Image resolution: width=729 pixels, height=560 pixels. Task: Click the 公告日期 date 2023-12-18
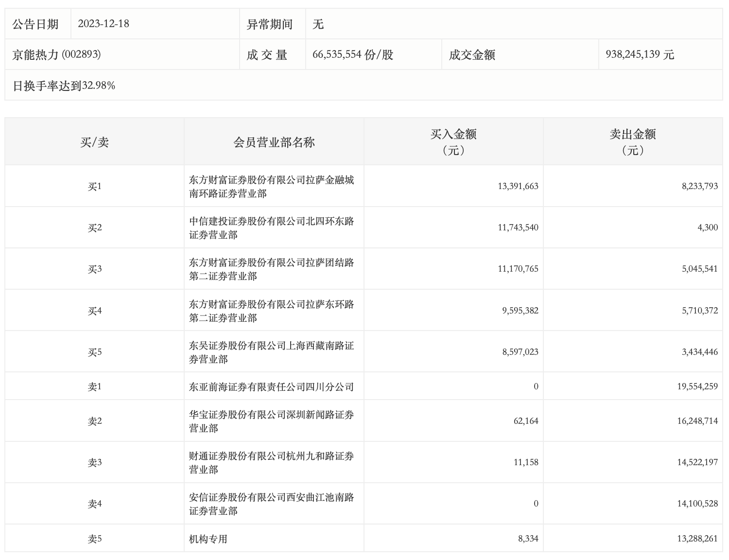(x=104, y=24)
